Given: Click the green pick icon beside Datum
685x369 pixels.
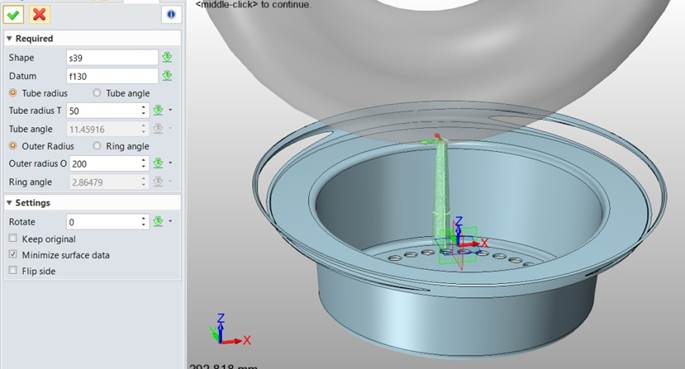Looking at the screenshot, I should [167, 76].
